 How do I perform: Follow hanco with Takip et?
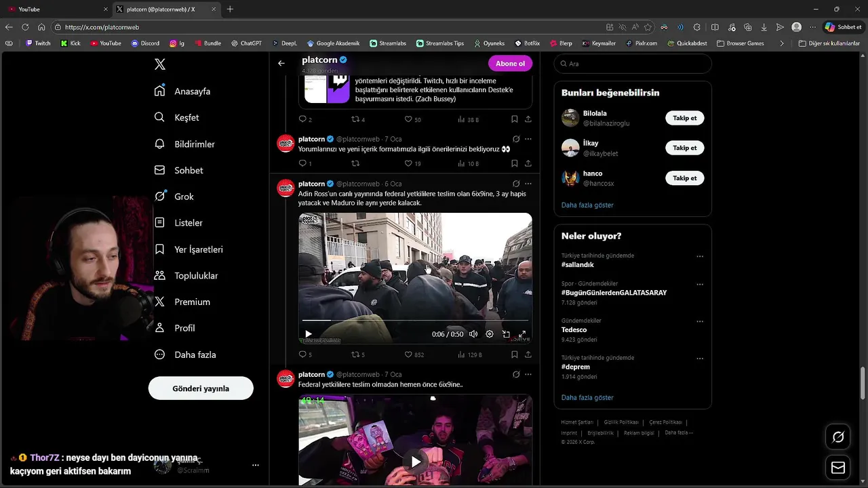pyautogui.click(x=684, y=178)
